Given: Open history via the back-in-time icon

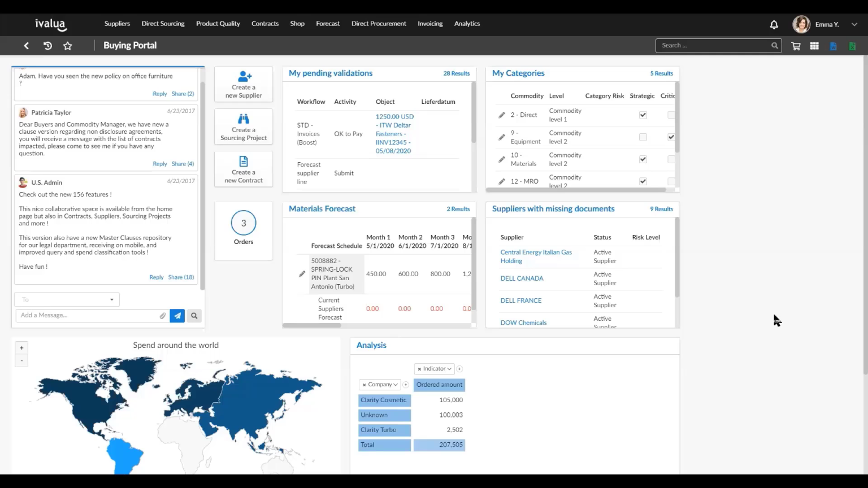Looking at the screenshot, I should 47,45.
